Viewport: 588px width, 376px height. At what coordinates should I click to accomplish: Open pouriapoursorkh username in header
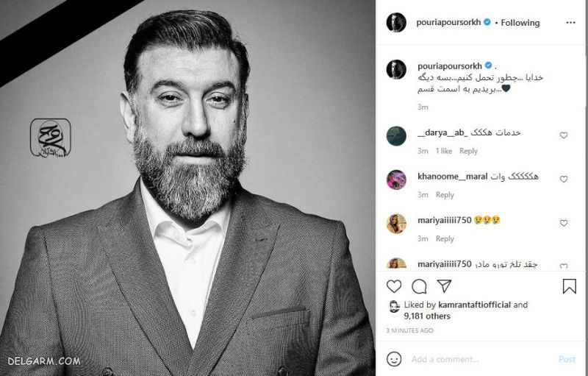[x=448, y=23]
